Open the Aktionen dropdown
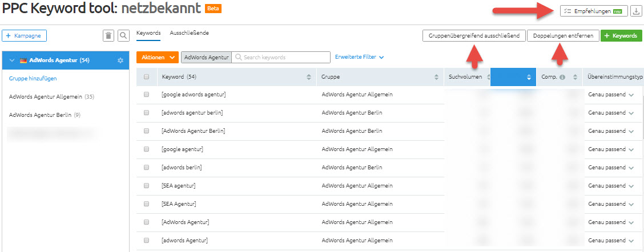644x252 pixels. (158, 58)
